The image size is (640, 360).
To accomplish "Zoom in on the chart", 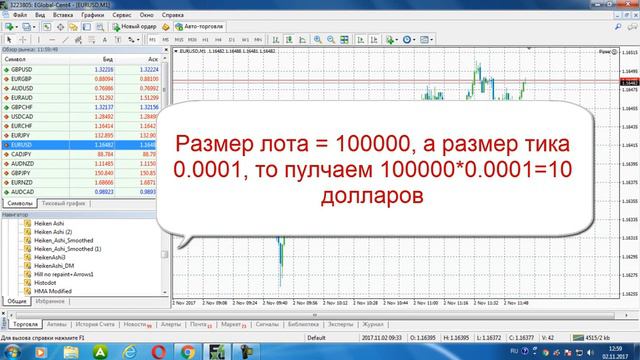I will pos(318,40).
